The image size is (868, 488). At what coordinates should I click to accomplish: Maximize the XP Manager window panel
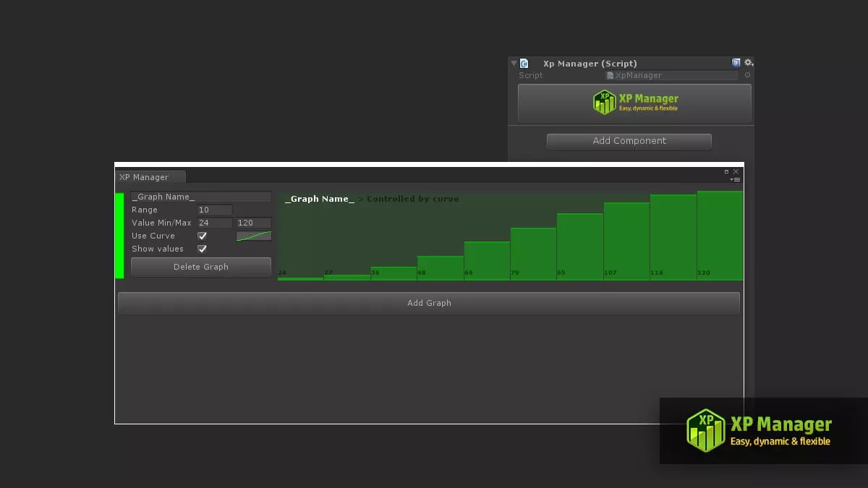(x=727, y=172)
